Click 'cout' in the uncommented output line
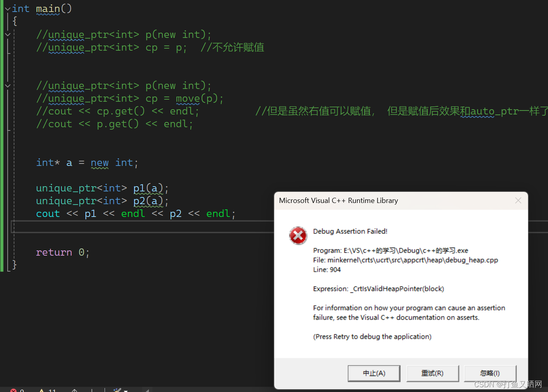Screen dimensions: 548x392 click(x=48, y=214)
